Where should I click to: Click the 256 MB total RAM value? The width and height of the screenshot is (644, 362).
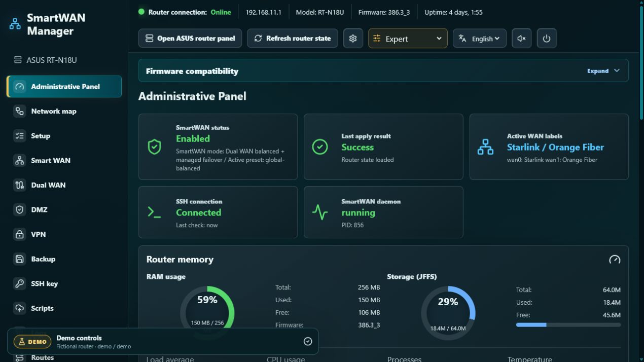(369, 287)
